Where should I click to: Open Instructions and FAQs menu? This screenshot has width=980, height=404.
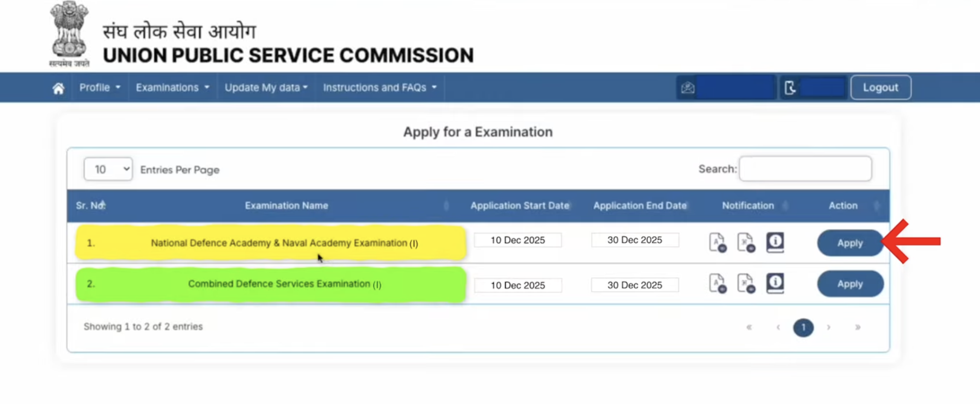coord(379,88)
